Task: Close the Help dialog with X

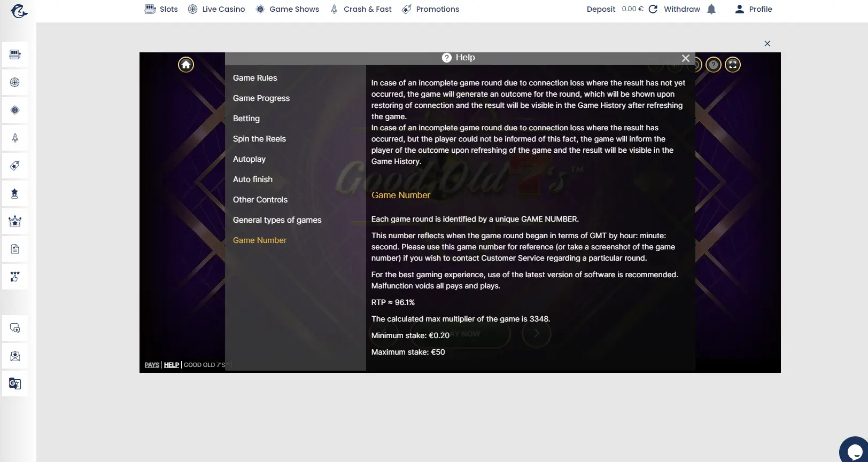Action: (x=686, y=58)
